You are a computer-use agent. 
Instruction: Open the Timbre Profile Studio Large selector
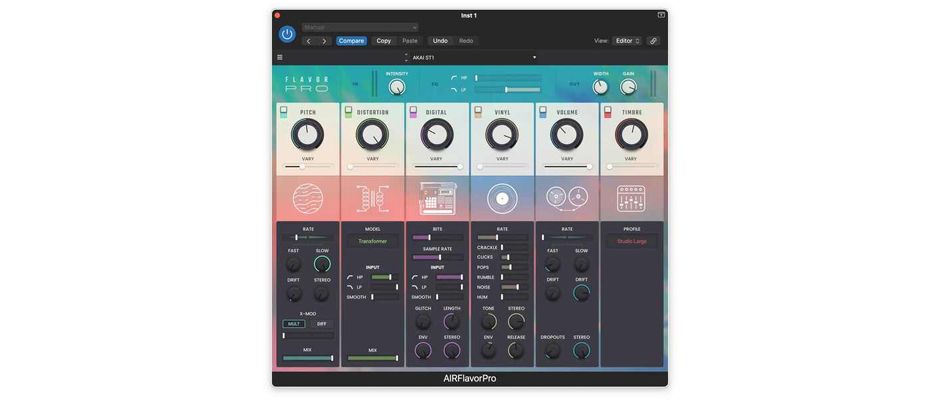click(632, 241)
